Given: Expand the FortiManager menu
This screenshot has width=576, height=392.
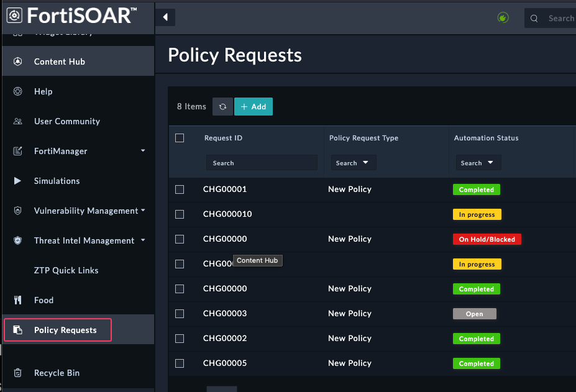Looking at the screenshot, I should pyautogui.click(x=143, y=151).
